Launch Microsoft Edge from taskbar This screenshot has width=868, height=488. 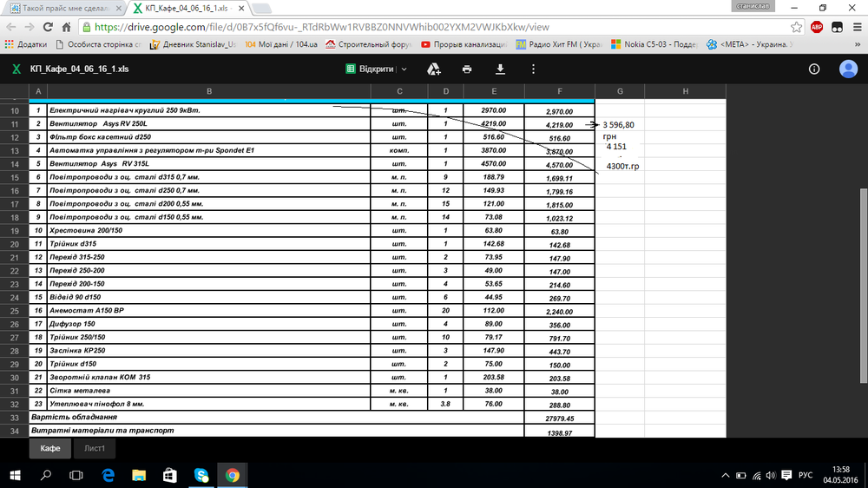[108, 475]
